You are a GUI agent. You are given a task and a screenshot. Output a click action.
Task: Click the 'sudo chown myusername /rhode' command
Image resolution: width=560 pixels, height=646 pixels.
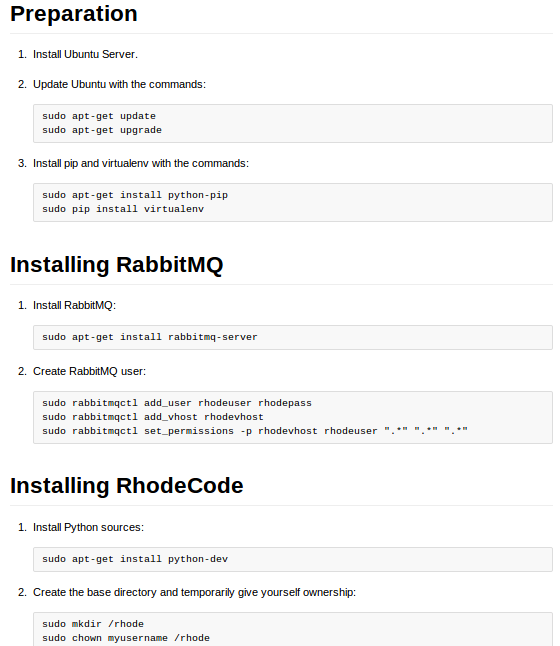(x=126, y=638)
